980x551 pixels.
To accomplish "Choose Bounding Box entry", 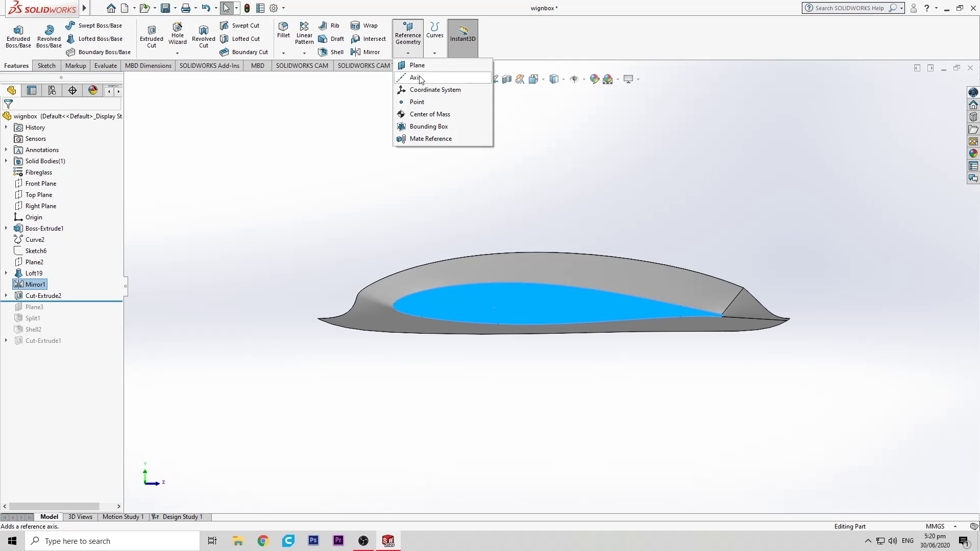I will coord(443,127).
